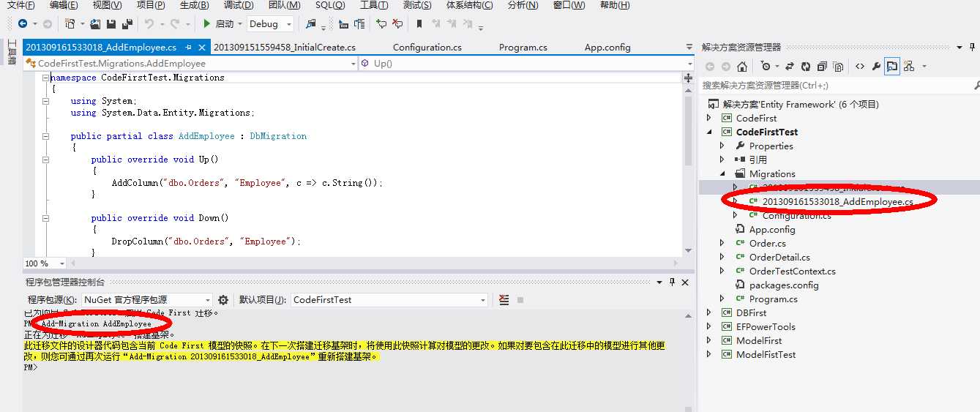Toggle bookmark with the bookmark icon
980x412 pixels.
coord(419,23)
